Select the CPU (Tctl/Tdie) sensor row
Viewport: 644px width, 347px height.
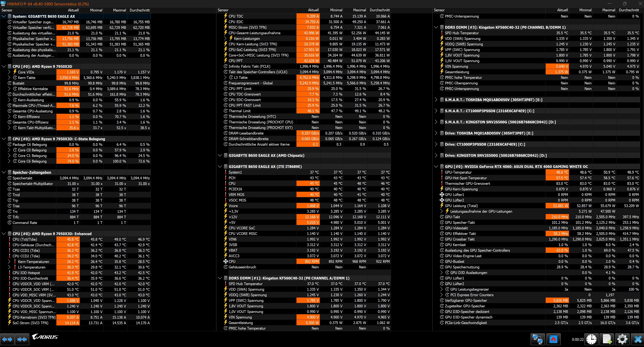coord(25,239)
